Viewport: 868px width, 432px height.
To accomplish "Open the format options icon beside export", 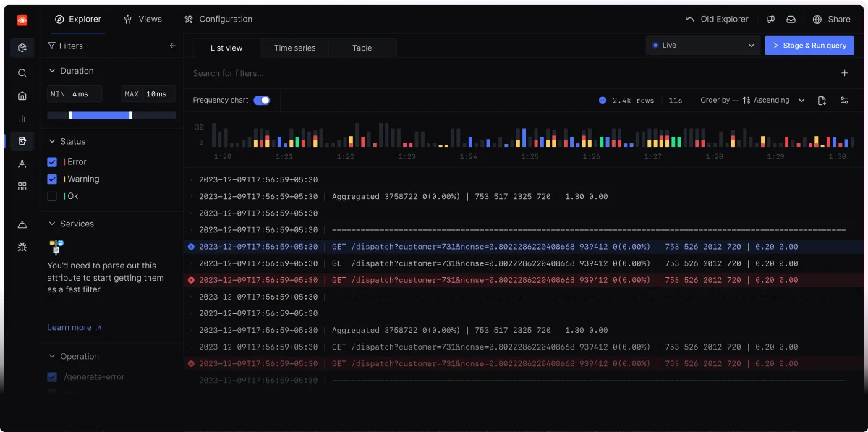I will tap(845, 101).
